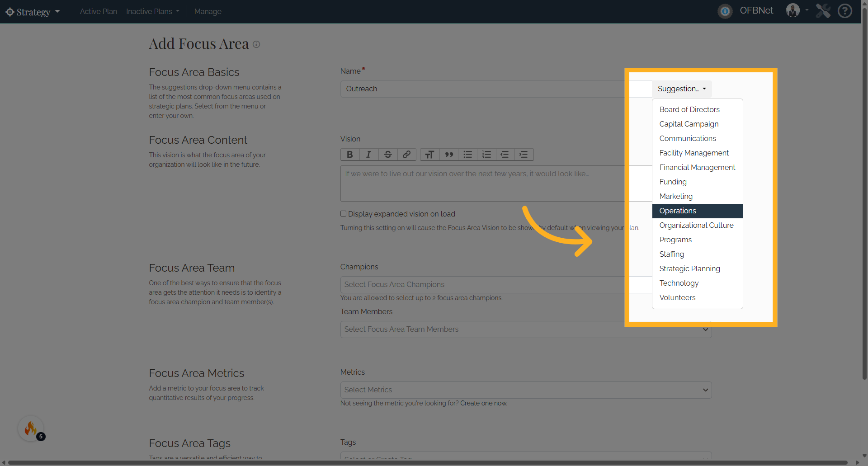
Task: Insert a link in Vision editor
Action: 407,155
